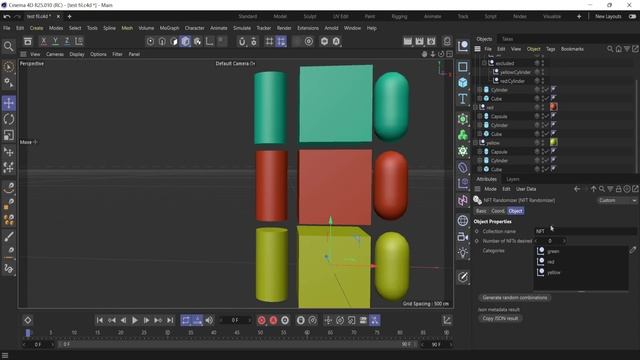Switch to the Sculpt layout tab

click(x=310, y=17)
